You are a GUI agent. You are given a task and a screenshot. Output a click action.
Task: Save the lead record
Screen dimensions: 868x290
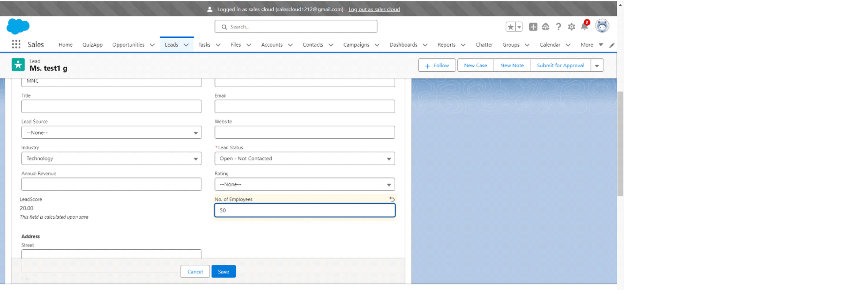(224, 271)
